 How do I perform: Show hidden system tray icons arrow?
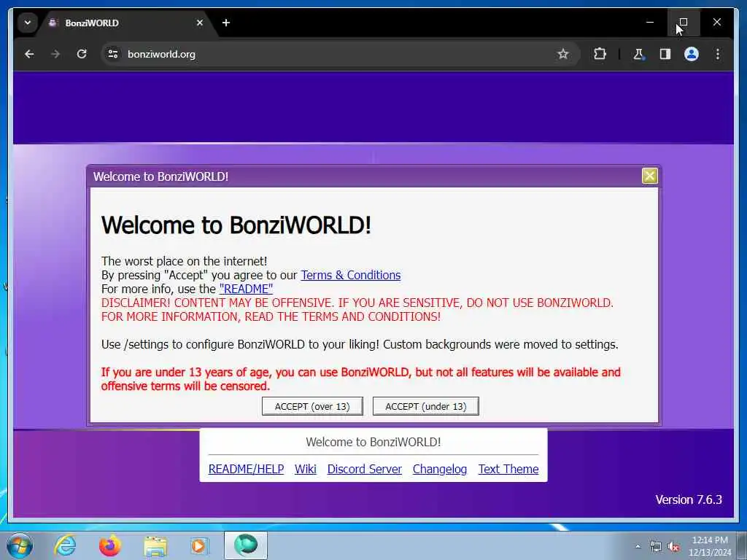(x=638, y=546)
